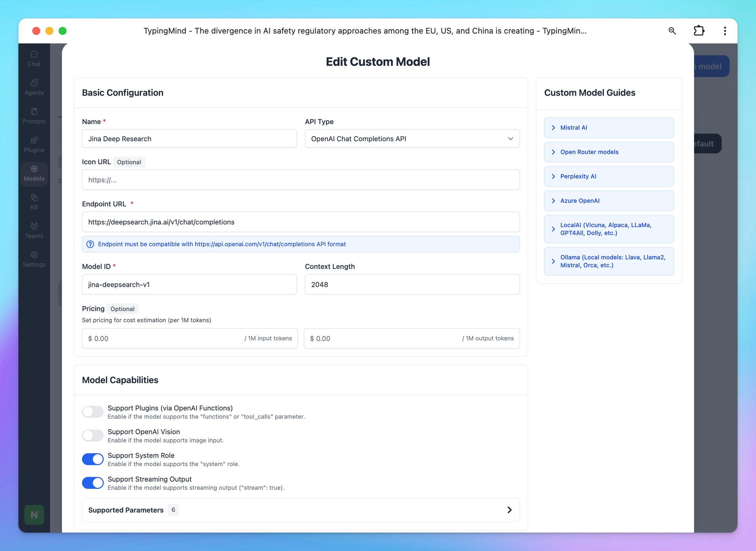
Task: Enable Support Plugins toggle
Action: point(93,411)
